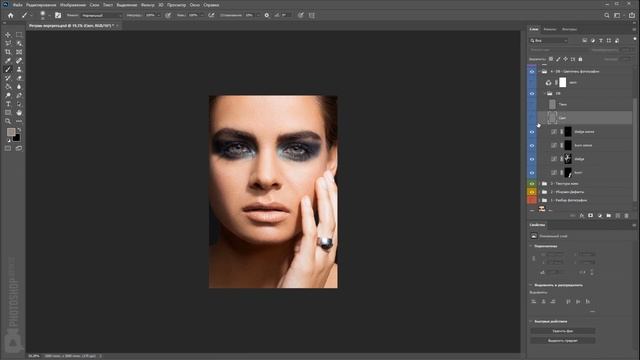
Task: Select the Clone Stamp tool
Action: click(x=19, y=69)
